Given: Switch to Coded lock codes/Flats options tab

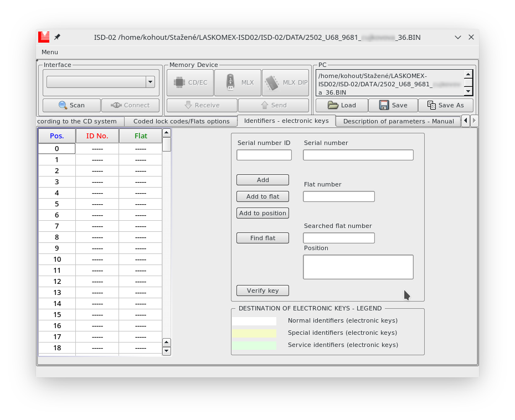Looking at the screenshot, I should click(181, 121).
